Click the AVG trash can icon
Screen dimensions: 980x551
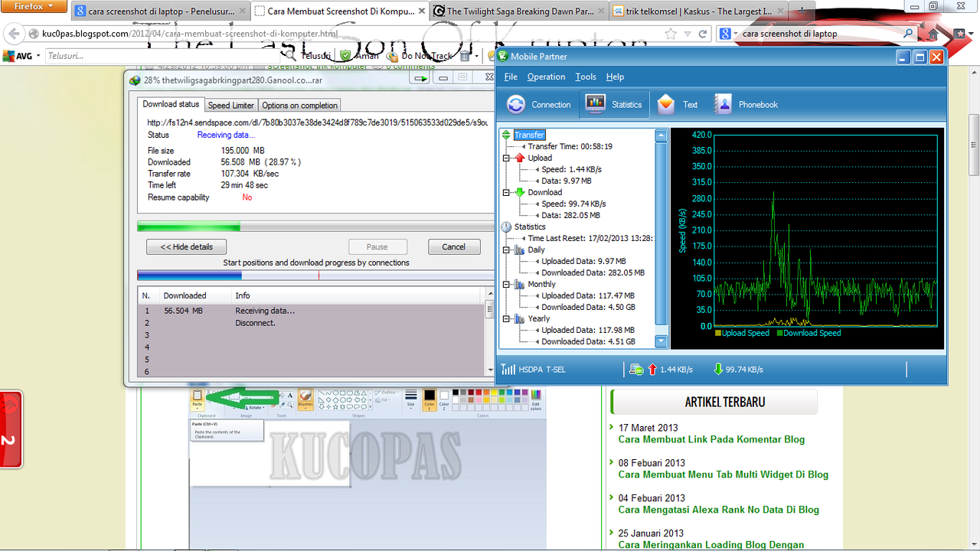(x=465, y=56)
